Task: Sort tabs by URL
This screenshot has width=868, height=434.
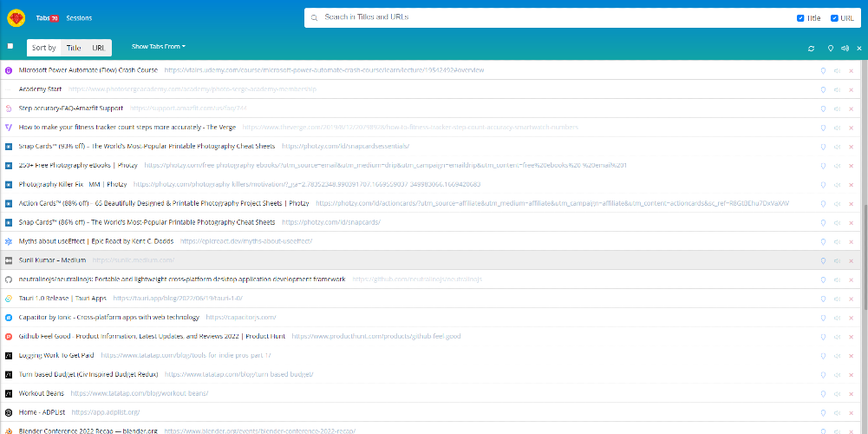Action: pos(99,48)
